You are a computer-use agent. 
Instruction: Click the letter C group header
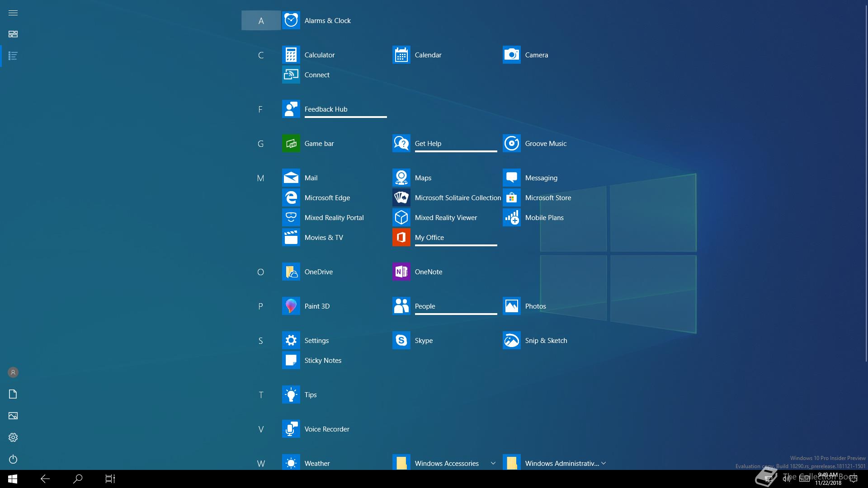(261, 55)
